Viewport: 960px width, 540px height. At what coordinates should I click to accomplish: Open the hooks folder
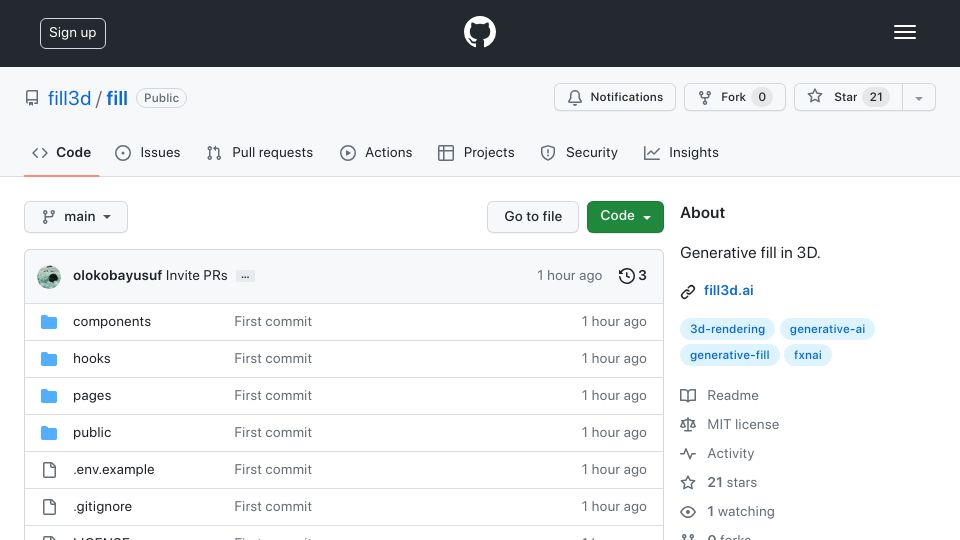click(x=92, y=358)
